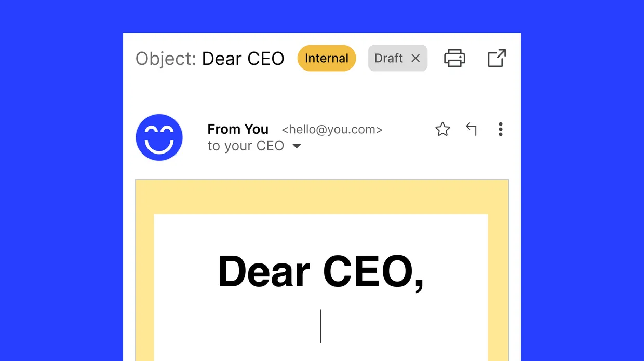Place cursor at the blinking text caret
The width and height of the screenshot is (644, 361).
(x=321, y=326)
